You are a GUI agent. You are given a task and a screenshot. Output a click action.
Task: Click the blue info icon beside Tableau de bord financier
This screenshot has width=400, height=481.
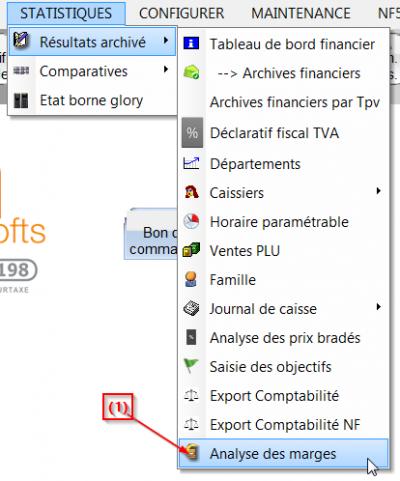point(191,43)
